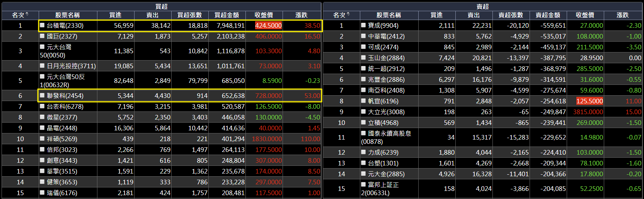Tick the box for 祥碩(5269)
The width and height of the screenshot is (644, 199).
tap(43, 138)
